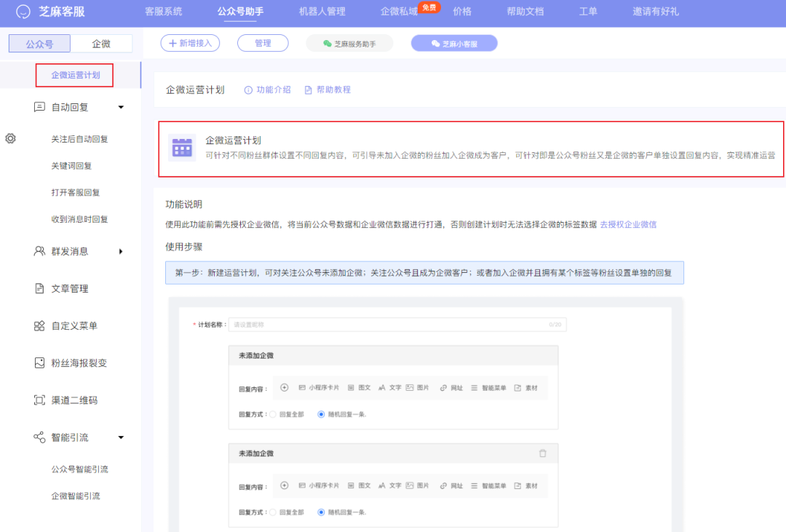The height and width of the screenshot is (532, 786).
Task: Open 关注后自动回复 in the sidebar
Action: [x=80, y=139]
